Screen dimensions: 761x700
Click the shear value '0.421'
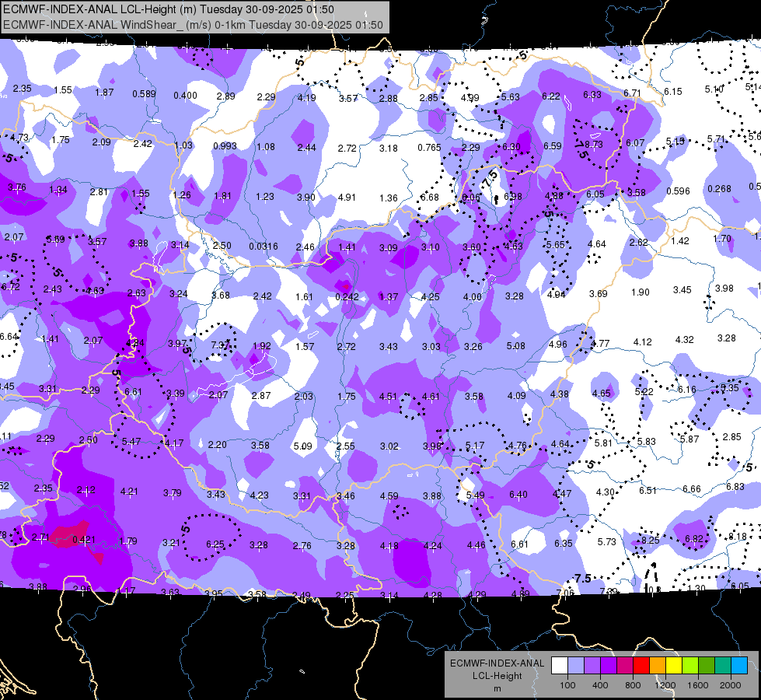point(84,540)
